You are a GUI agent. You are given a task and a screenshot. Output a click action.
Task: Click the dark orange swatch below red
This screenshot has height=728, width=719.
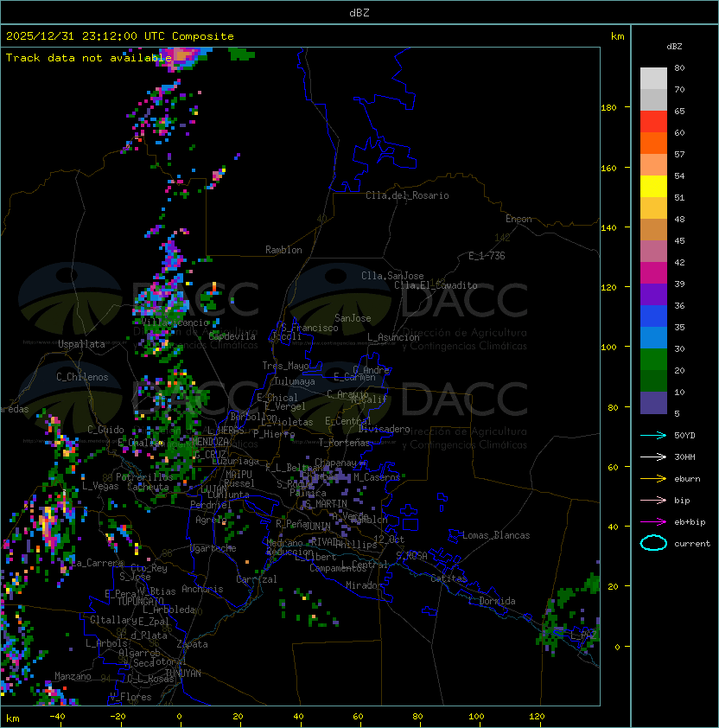point(653,143)
